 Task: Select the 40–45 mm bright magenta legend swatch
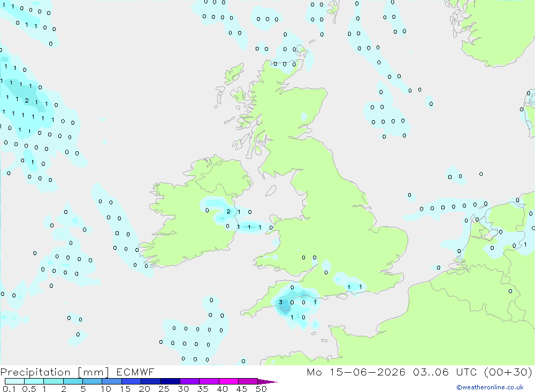click(228, 381)
